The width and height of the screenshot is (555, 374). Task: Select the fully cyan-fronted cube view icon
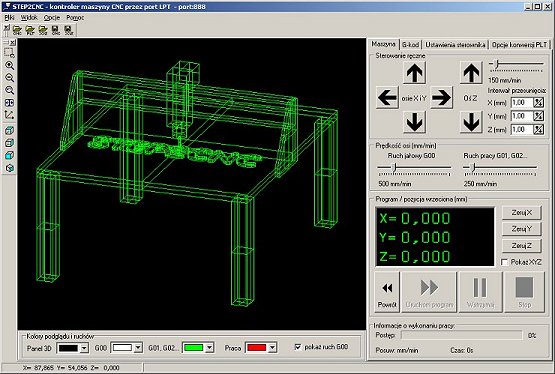[9, 155]
